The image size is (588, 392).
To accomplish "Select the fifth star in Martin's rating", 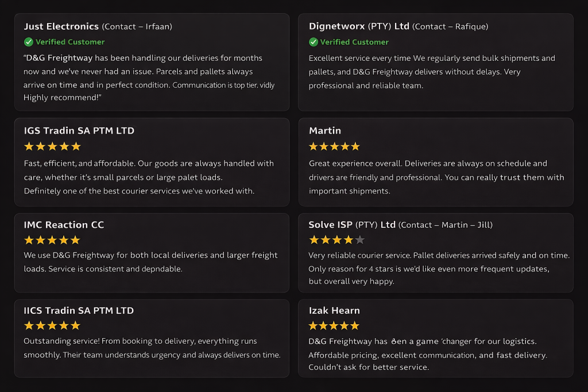I will [355, 146].
